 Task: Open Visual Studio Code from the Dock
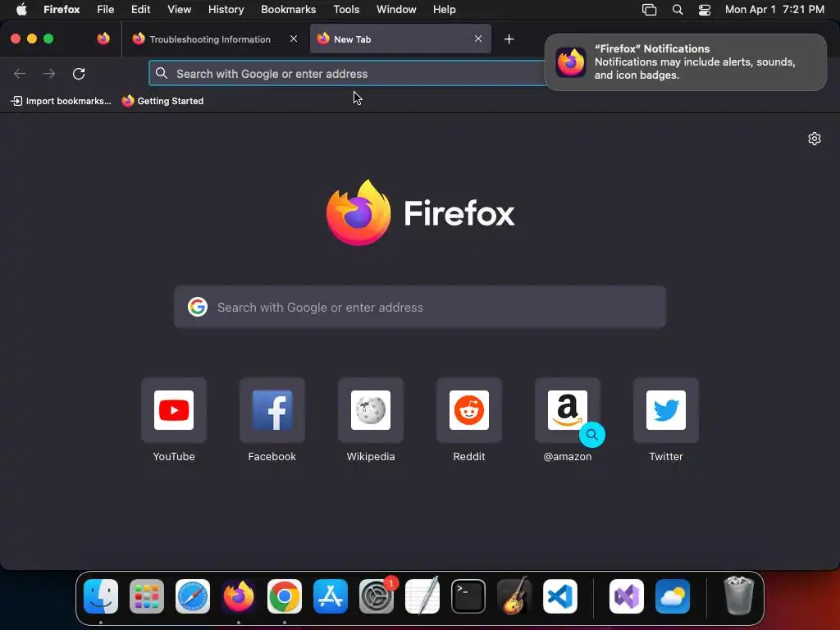(x=560, y=596)
